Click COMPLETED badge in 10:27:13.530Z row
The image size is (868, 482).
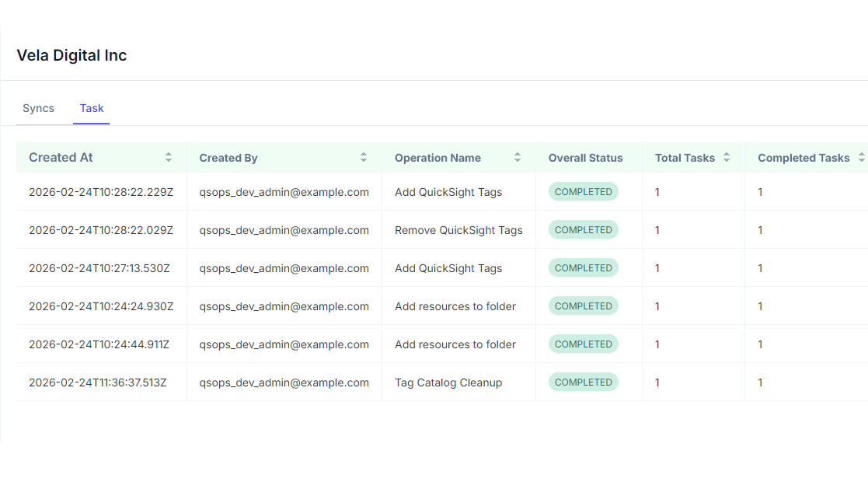click(x=584, y=268)
